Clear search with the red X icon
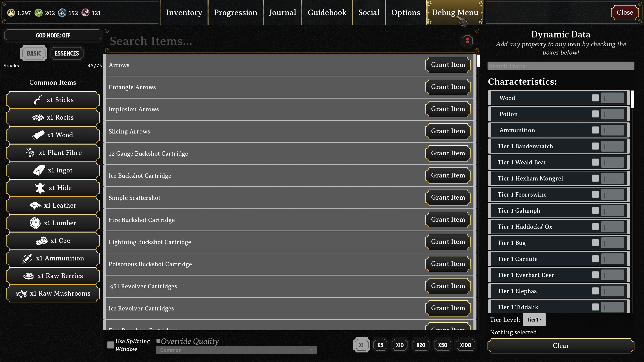This screenshot has height=362, width=644. coord(467,41)
